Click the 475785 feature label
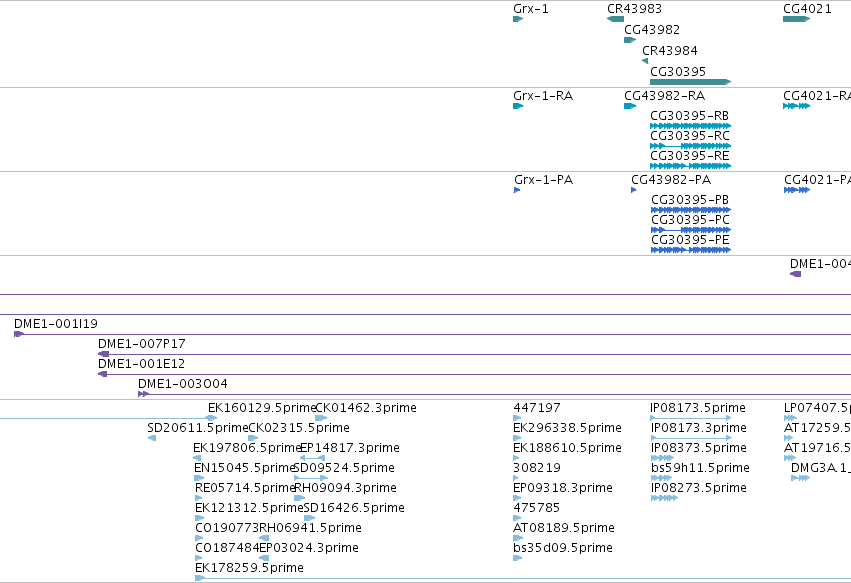Screen dimensions: 851x583 (537, 508)
